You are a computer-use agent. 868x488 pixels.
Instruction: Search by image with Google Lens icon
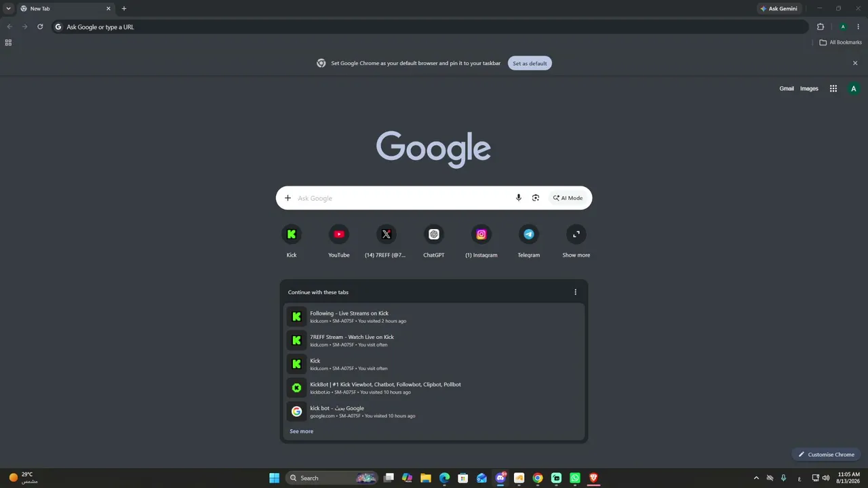click(x=536, y=198)
